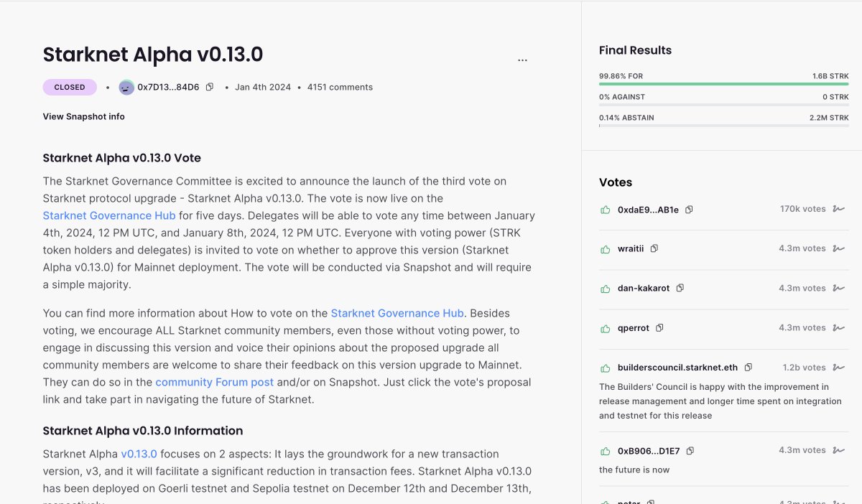Click the 0% AGAINST result bar
The height and width of the screenshot is (504, 862).
click(724, 105)
